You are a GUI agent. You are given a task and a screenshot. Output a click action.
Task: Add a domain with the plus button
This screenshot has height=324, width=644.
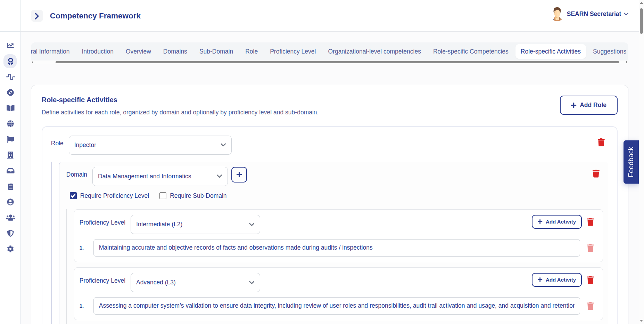tap(239, 175)
